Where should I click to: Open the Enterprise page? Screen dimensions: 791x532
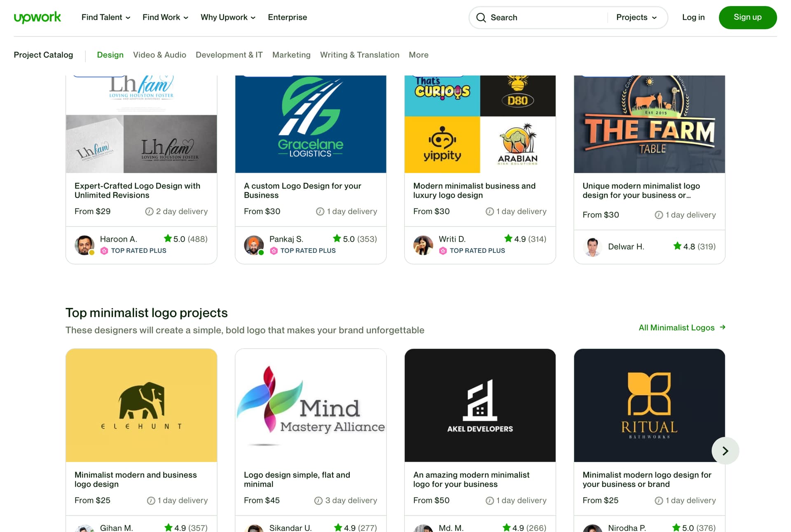(x=287, y=17)
